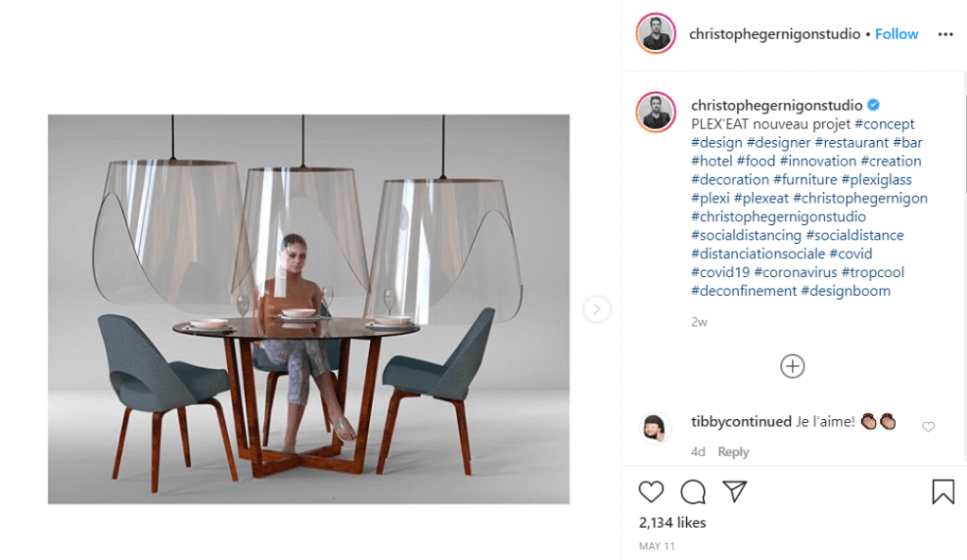The width and height of the screenshot is (967, 560).
Task: Load more comments with plus circle
Action: [793, 366]
